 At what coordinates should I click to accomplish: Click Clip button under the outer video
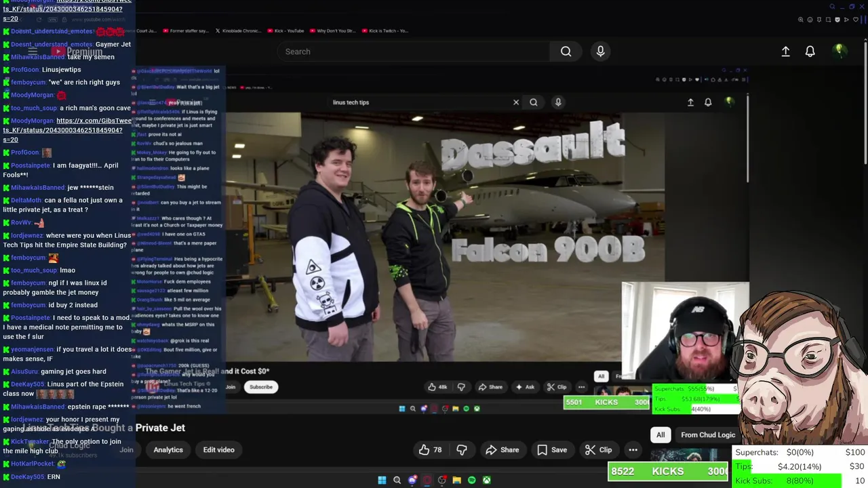(599, 449)
